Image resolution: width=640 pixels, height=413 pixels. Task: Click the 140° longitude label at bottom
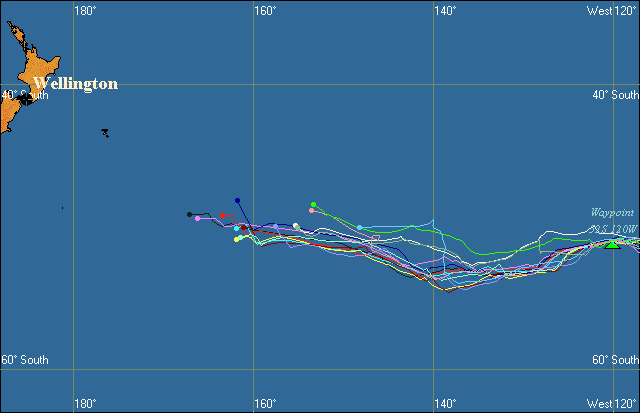tap(445, 404)
